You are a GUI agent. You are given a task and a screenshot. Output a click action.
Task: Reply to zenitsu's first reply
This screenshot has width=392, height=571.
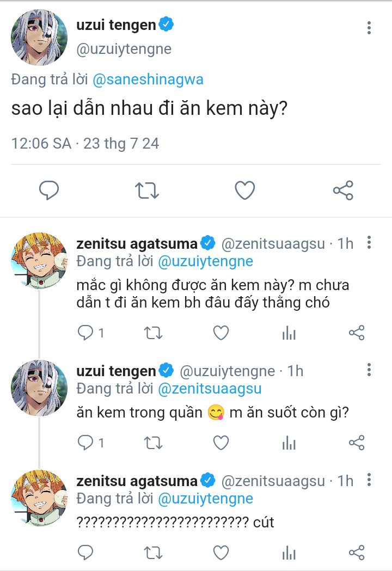click(x=86, y=333)
